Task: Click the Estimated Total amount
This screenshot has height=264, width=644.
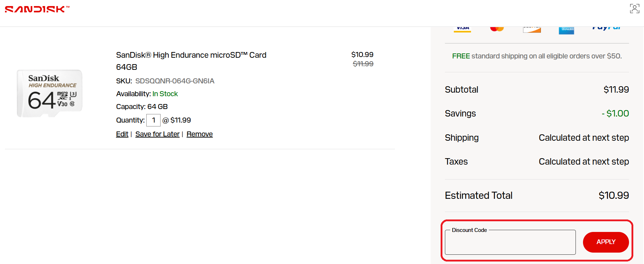Action: (614, 195)
